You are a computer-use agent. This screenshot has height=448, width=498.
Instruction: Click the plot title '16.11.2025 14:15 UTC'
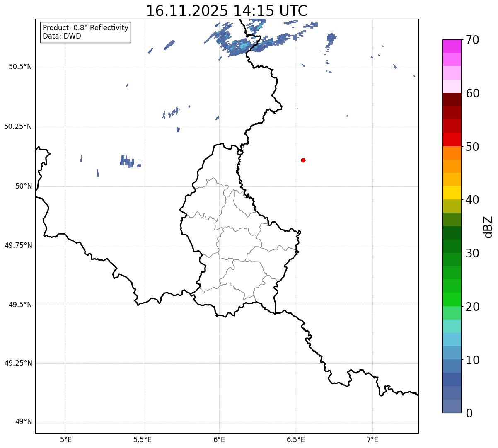coord(227,11)
